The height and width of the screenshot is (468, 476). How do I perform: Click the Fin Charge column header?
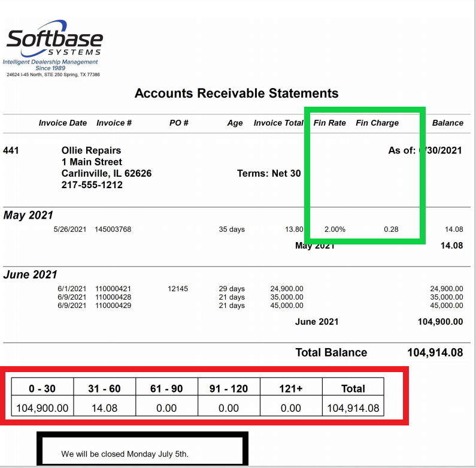[x=377, y=123]
